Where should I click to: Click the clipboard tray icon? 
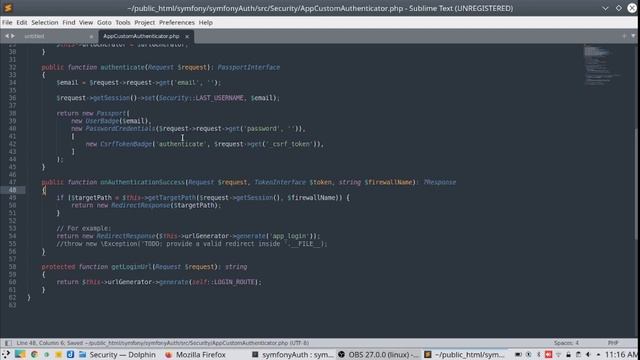point(578,355)
